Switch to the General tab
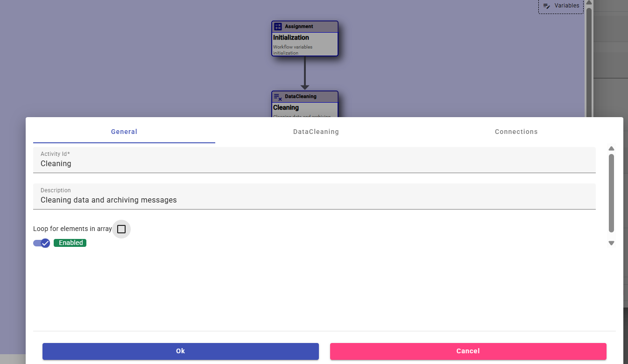Viewport: 628px width, 364px height. 124,132
